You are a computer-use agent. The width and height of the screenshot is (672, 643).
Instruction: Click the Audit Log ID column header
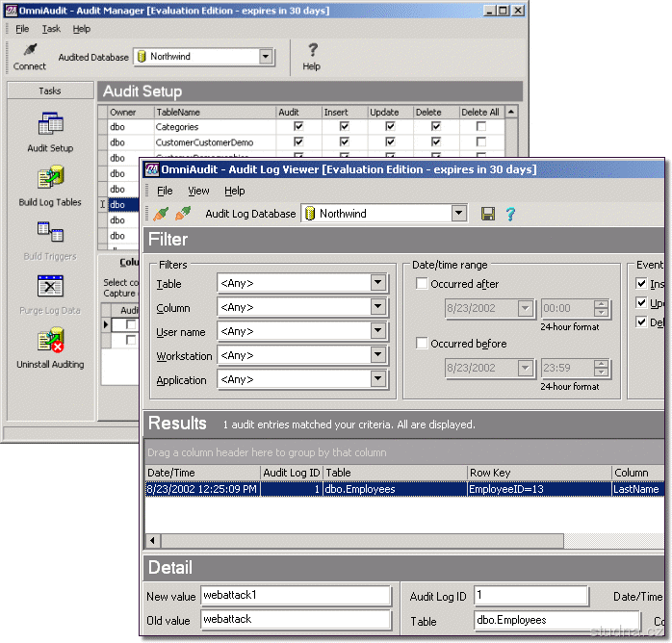(291, 473)
